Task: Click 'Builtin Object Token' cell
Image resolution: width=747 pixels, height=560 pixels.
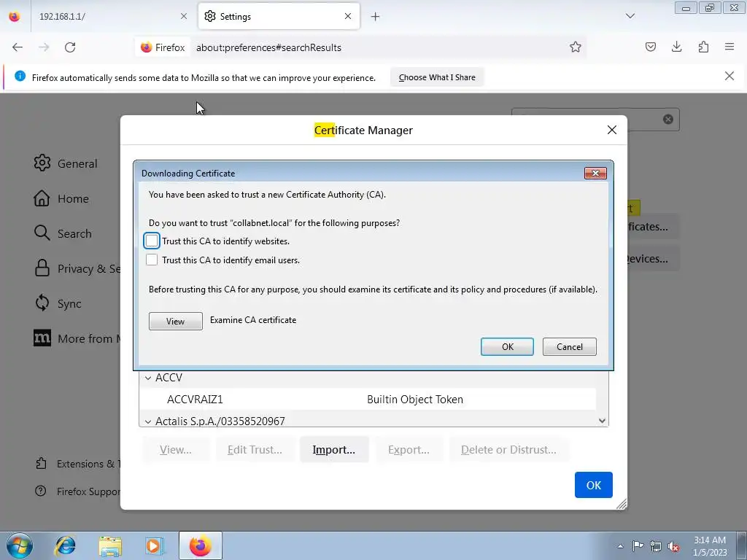Action: [415, 399]
